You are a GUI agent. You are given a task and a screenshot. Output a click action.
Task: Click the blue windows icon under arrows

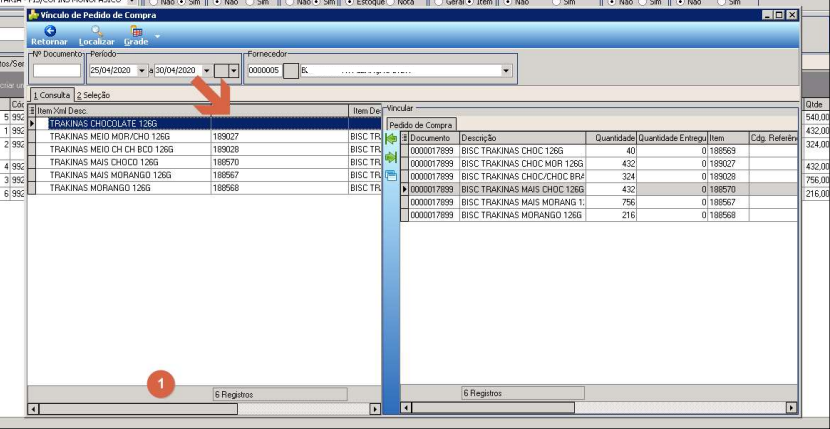tap(391, 175)
